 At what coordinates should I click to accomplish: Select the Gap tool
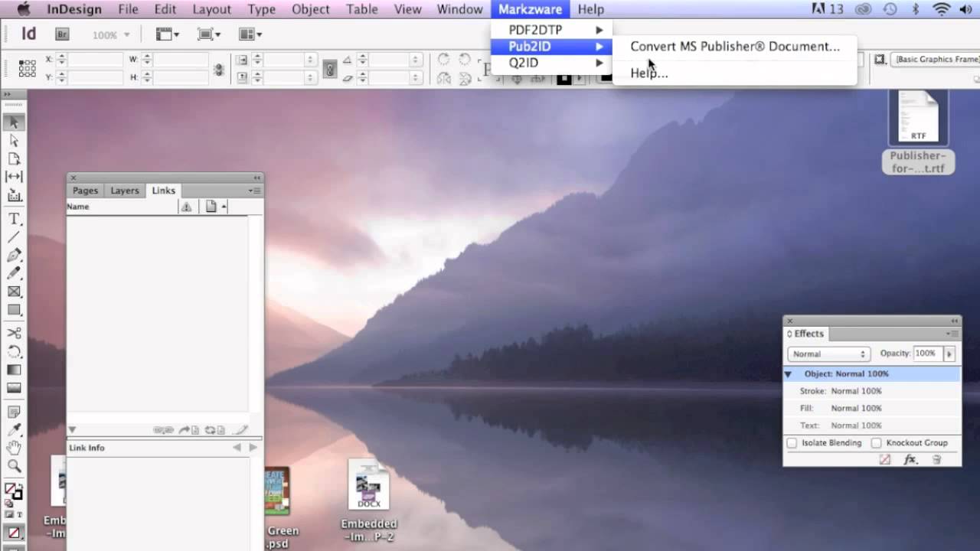(14, 177)
